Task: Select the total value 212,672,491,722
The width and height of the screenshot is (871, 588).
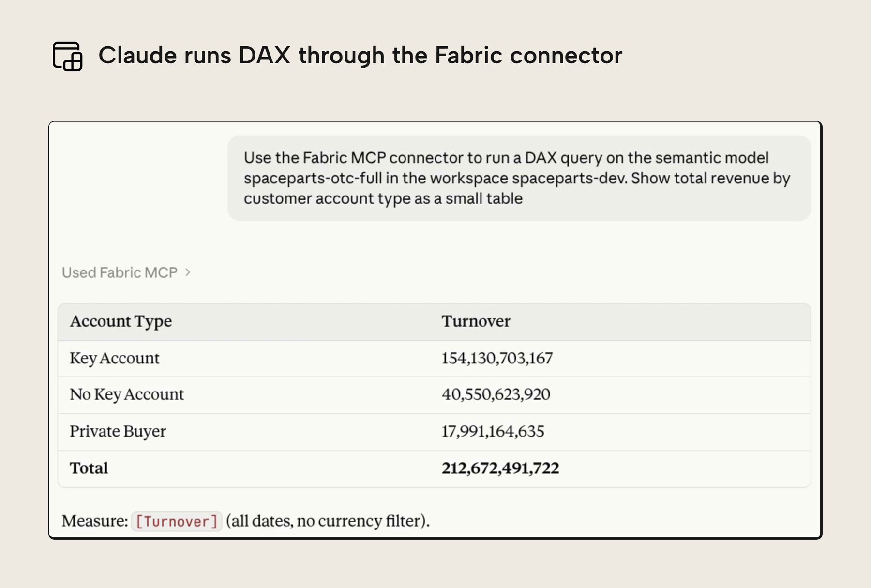Action: [x=500, y=468]
